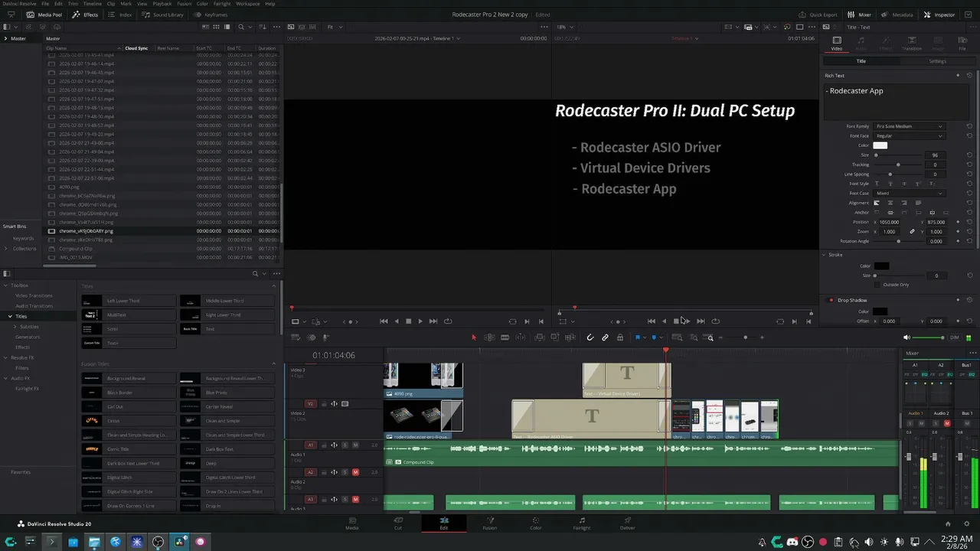This screenshot has width=980, height=551.
Task: Open the Transition tab in Inspector
Action: pos(911,43)
